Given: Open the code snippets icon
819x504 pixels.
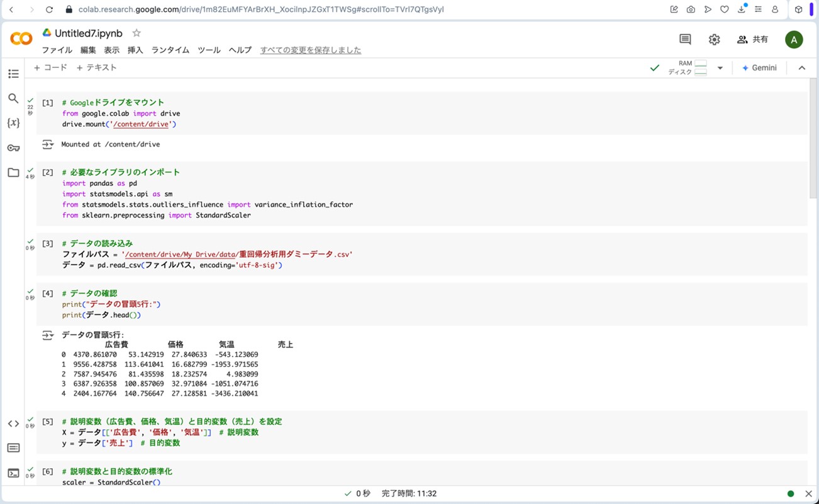Looking at the screenshot, I should tap(13, 424).
